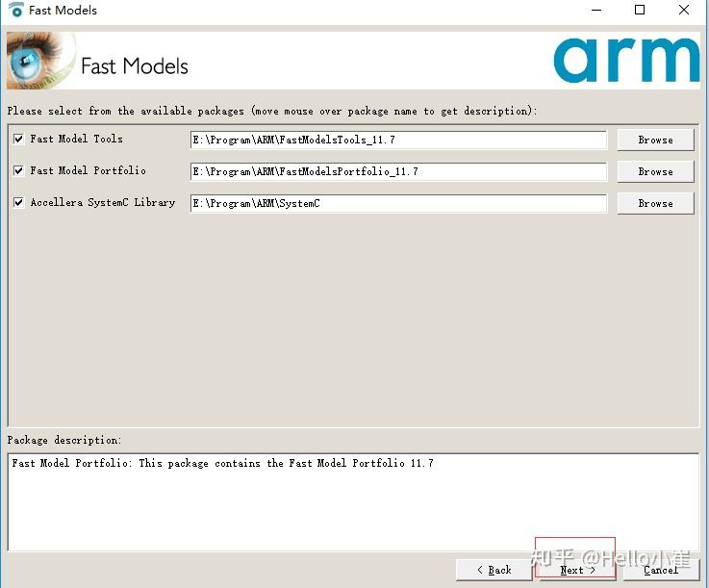Browse for the Fast Model Portfolio folder
Screen dimensions: 709x588
click(x=655, y=171)
